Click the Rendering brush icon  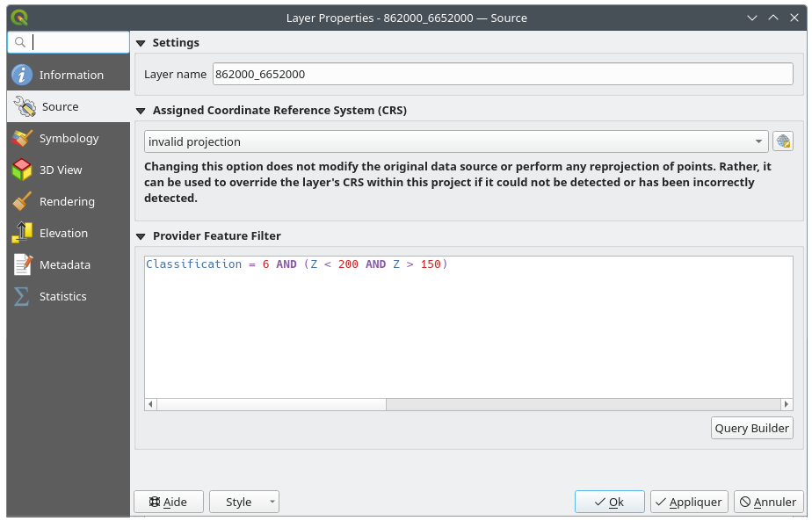[22, 201]
